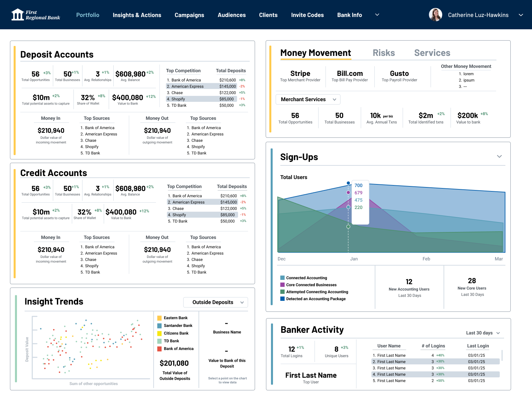The width and height of the screenshot is (532, 404).
Task: Open the Outside Deposits dropdown
Action: click(215, 302)
